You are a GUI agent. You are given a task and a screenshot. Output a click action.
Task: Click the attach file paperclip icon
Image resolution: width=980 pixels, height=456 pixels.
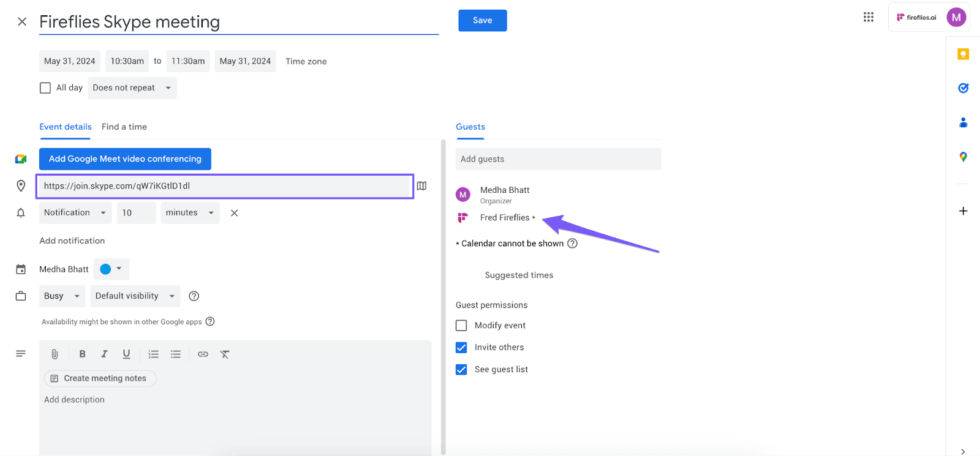click(55, 354)
